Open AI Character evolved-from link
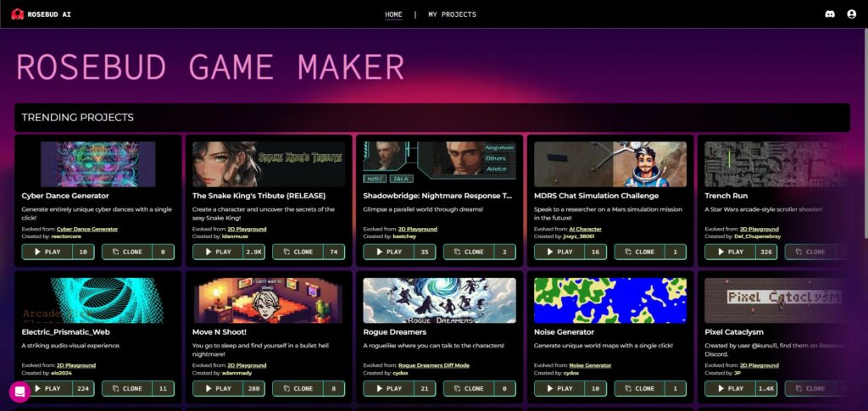Screen dimensions: 868x411 585,229
